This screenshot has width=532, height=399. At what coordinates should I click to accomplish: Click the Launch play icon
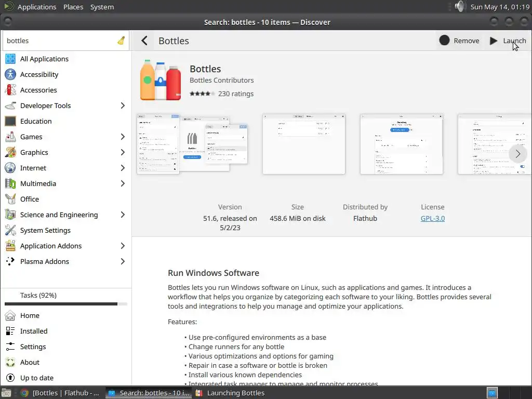click(494, 41)
